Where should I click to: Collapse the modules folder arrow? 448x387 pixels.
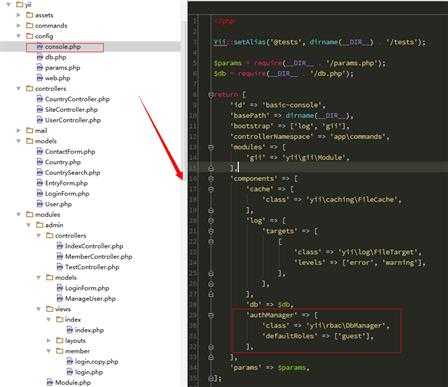tap(19, 214)
